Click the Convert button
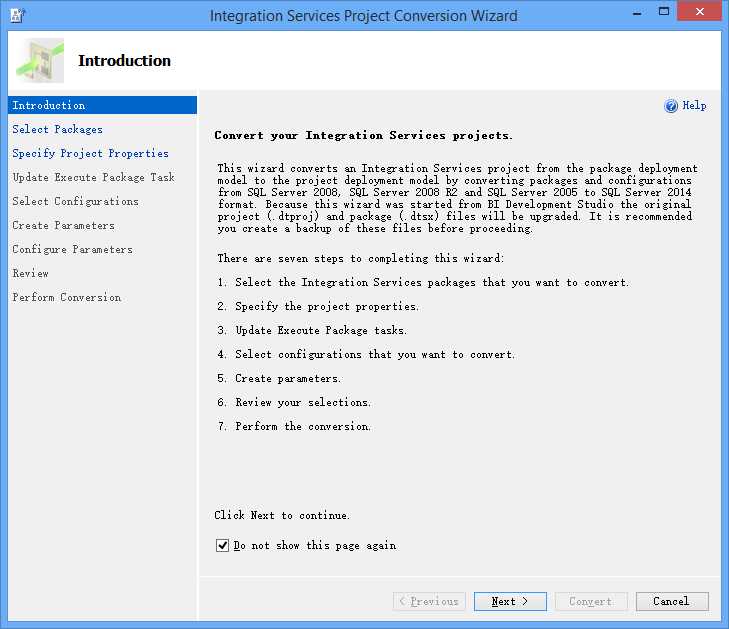Viewport: 729px width, 629px height. click(590, 601)
